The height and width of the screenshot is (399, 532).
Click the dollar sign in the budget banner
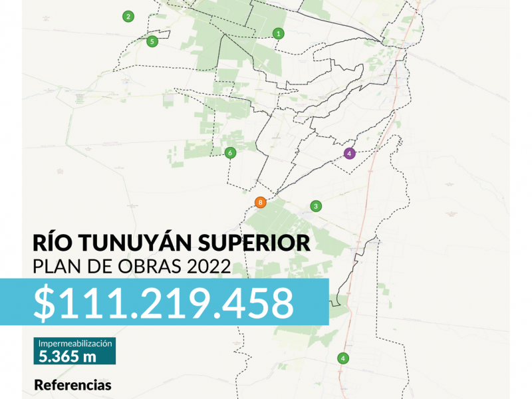pyautogui.click(x=44, y=303)
